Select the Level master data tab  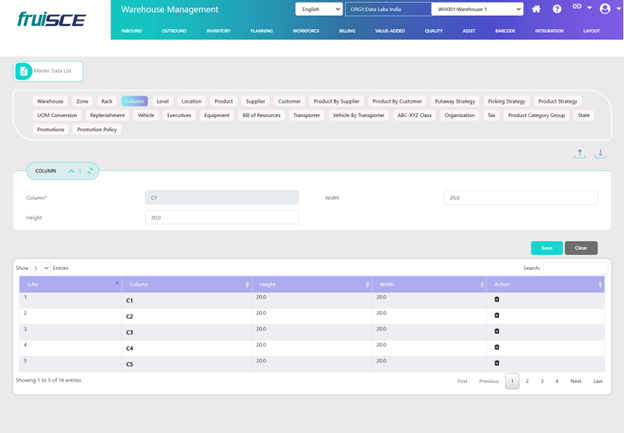pos(163,101)
